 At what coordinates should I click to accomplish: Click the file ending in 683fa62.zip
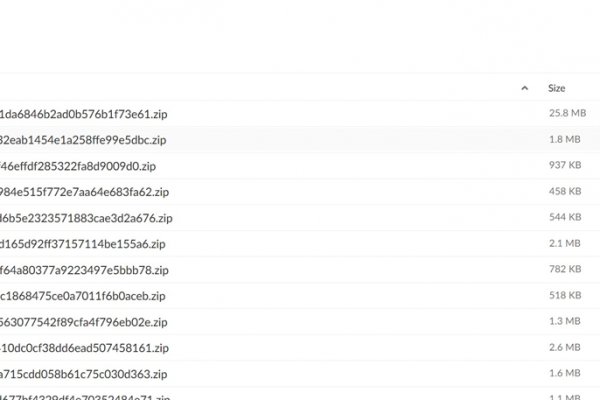coord(84,192)
